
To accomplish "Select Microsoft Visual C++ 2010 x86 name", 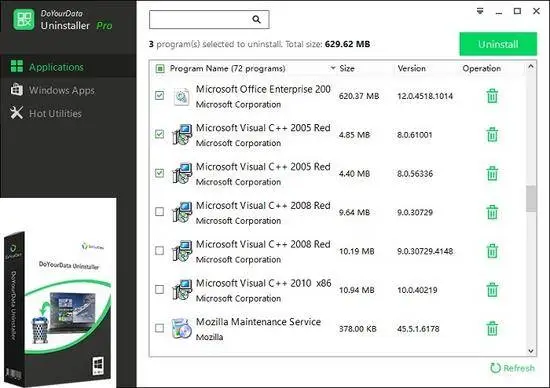I will click(x=263, y=283).
